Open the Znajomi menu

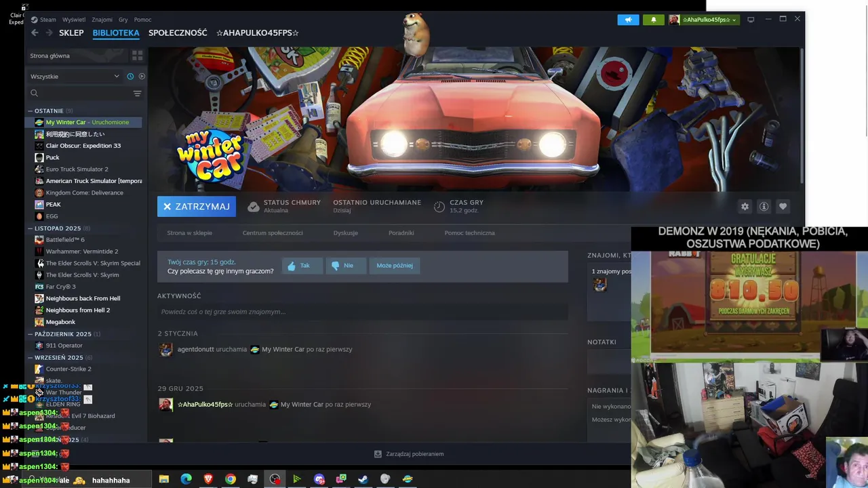102,20
